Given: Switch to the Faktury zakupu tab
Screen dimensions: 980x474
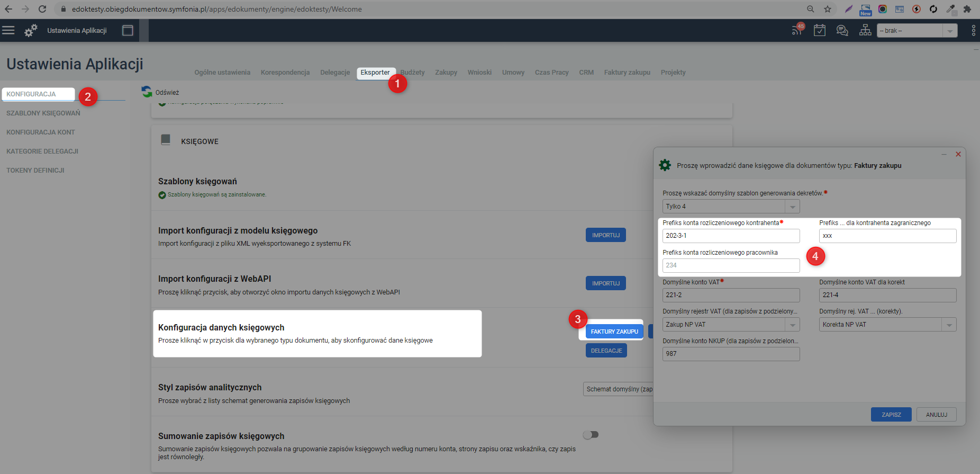Looking at the screenshot, I should (x=627, y=73).
